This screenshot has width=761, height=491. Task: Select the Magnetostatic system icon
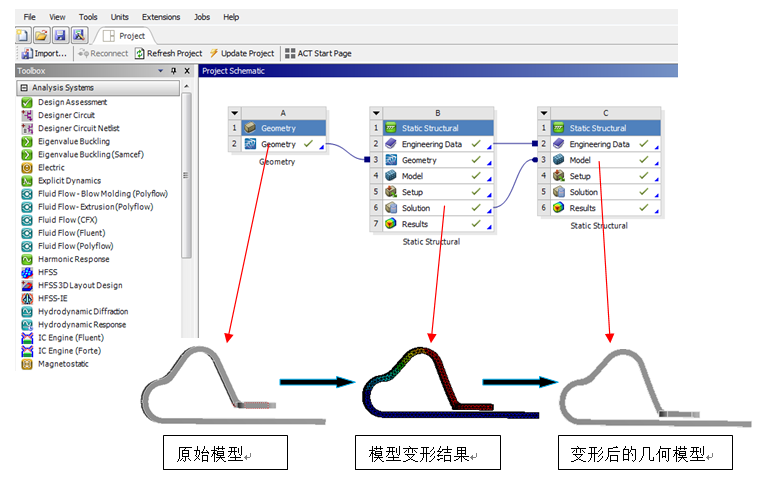coord(27,364)
